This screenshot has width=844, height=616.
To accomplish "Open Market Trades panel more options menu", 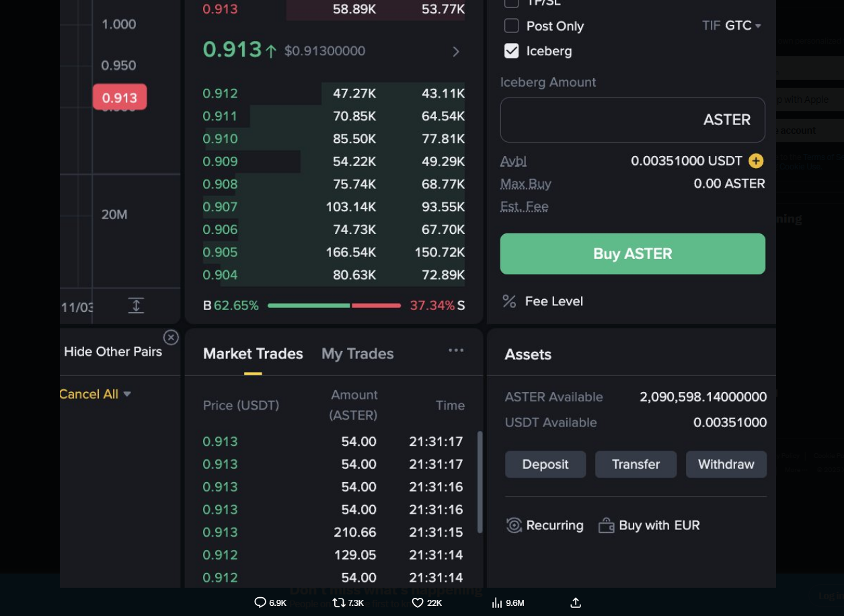I will coord(456,350).
